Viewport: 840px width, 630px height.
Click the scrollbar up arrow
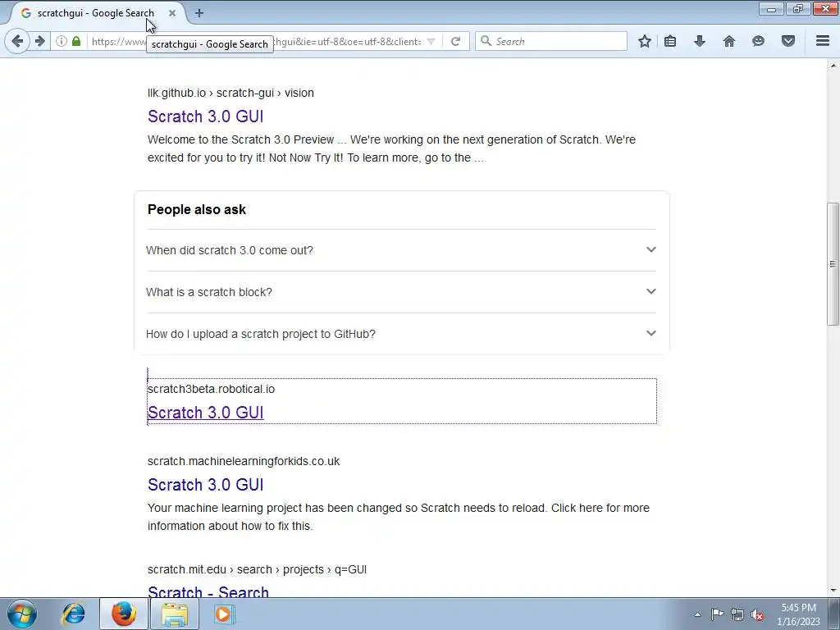(x=833, y=66)
